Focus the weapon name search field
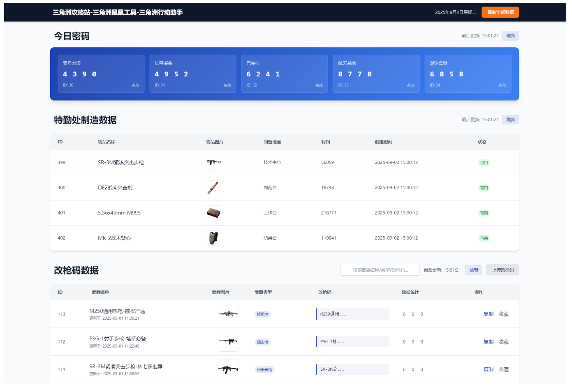The image size is (572, 392). 380,270
